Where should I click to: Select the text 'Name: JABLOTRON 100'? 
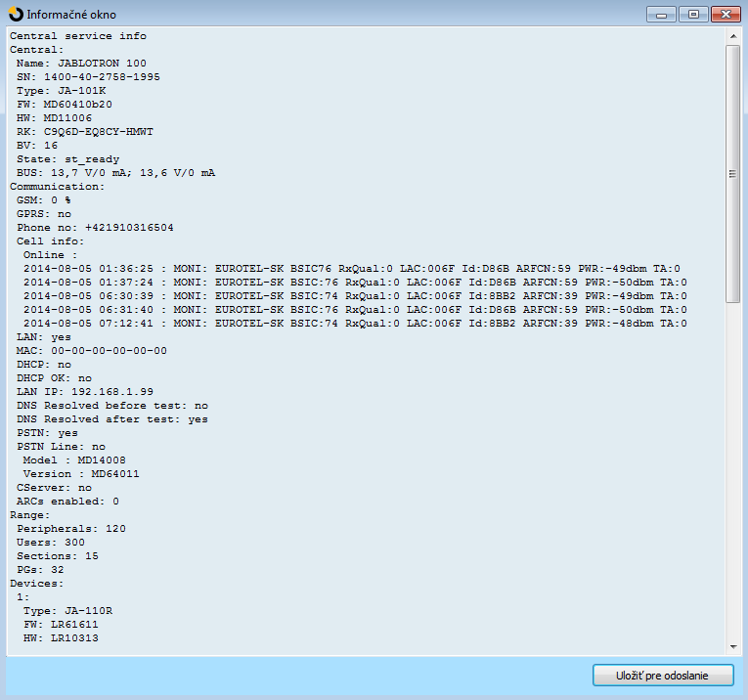(x=81, y=64)
